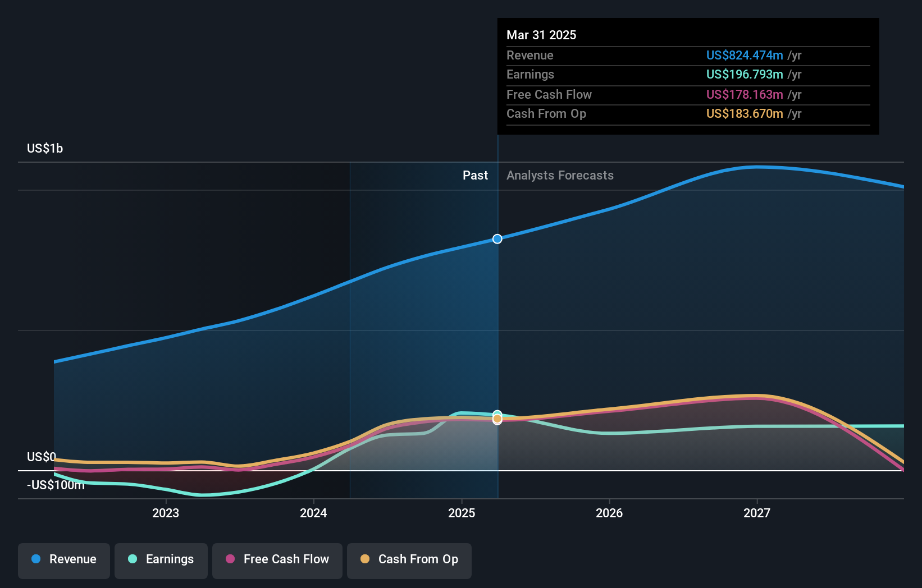
Task: Click the 2026 x-axis label
Action: [609, 513]
